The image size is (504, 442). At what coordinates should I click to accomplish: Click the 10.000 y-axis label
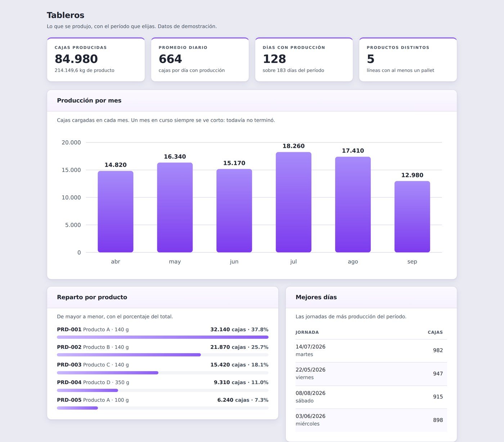coord(71,197)
